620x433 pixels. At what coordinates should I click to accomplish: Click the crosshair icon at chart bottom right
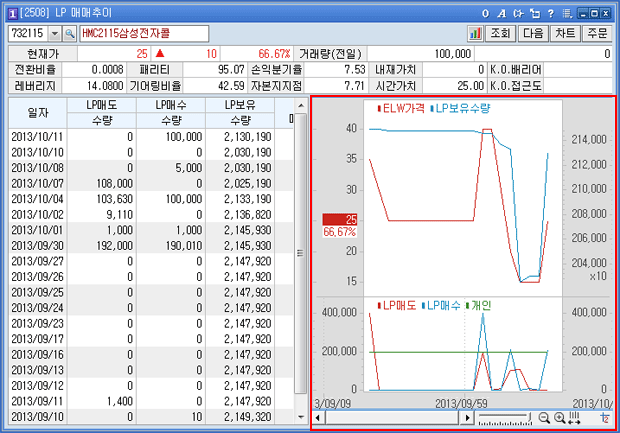605,417
